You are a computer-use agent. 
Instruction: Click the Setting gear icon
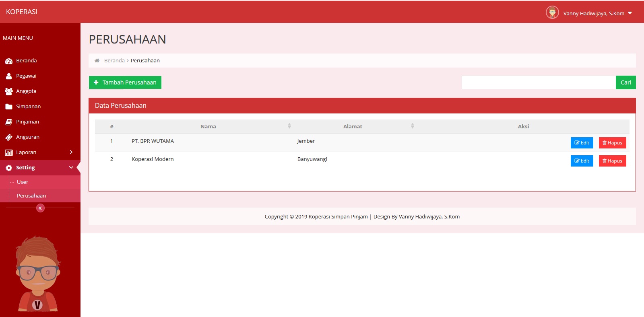pos(9,168)
